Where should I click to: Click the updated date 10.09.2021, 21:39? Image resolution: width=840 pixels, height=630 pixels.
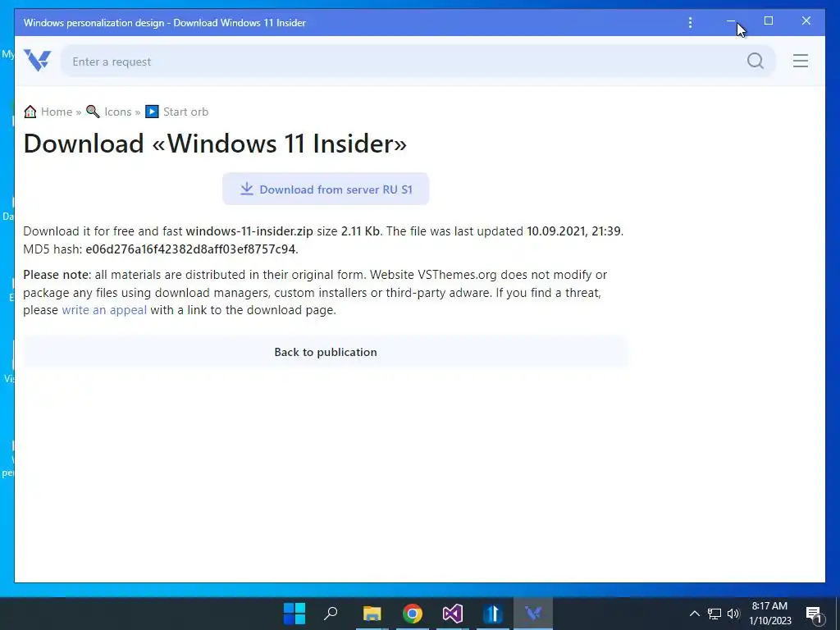573,231
